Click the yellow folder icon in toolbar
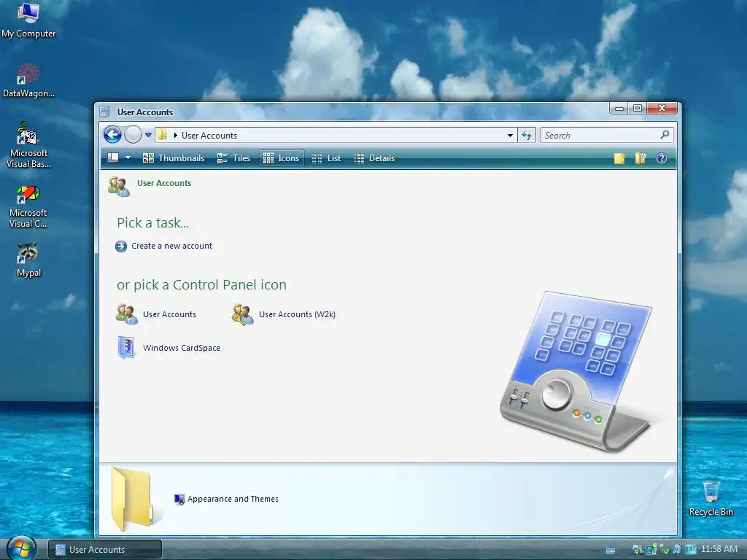Image resolution: width=747 pixels, height=560 pixels. pyautogui.click(x=619, y=158)
